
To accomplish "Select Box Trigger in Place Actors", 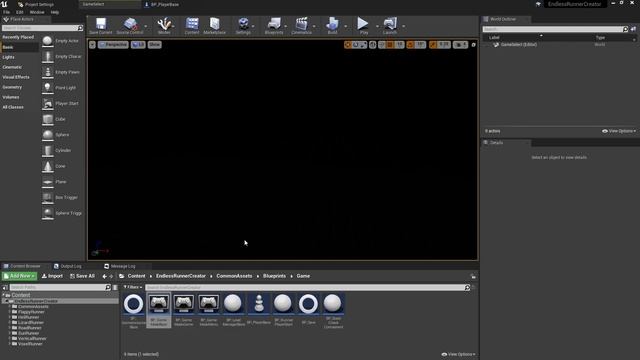I will pos(61,197).
